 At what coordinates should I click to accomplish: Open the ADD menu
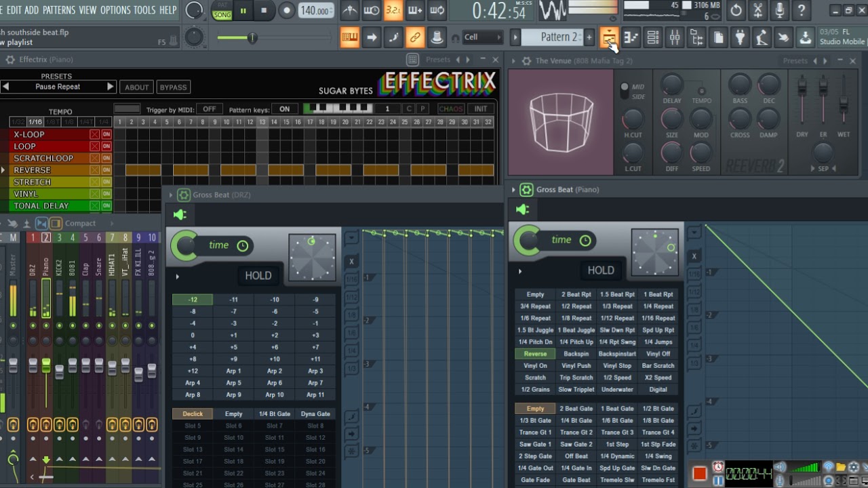pyautogui.click(x=32, y=10)
